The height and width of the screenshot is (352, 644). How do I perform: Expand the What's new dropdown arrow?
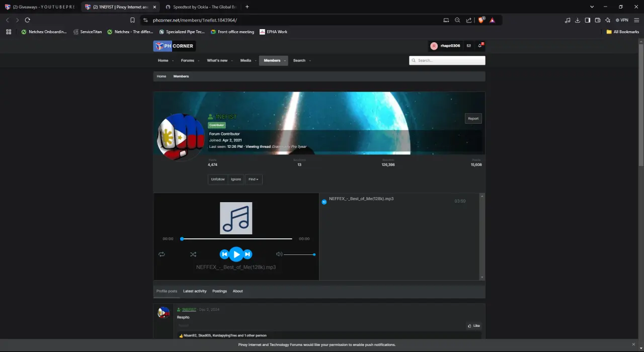[232, 61]
